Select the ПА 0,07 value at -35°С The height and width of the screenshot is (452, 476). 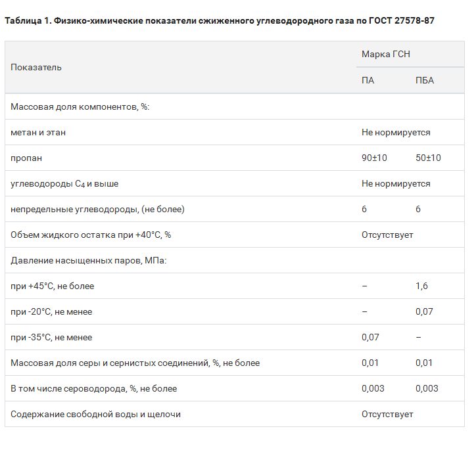tap(370, 337)
